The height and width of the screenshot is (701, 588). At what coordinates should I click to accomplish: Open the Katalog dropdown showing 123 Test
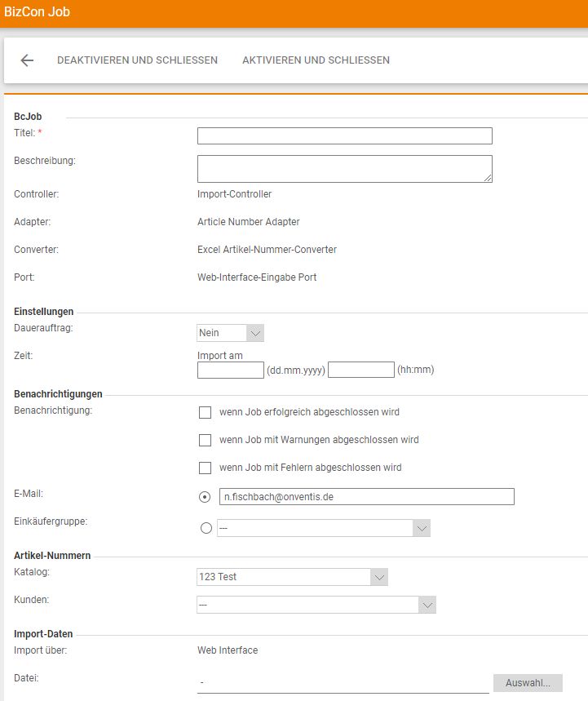click(x=292, y=577)
